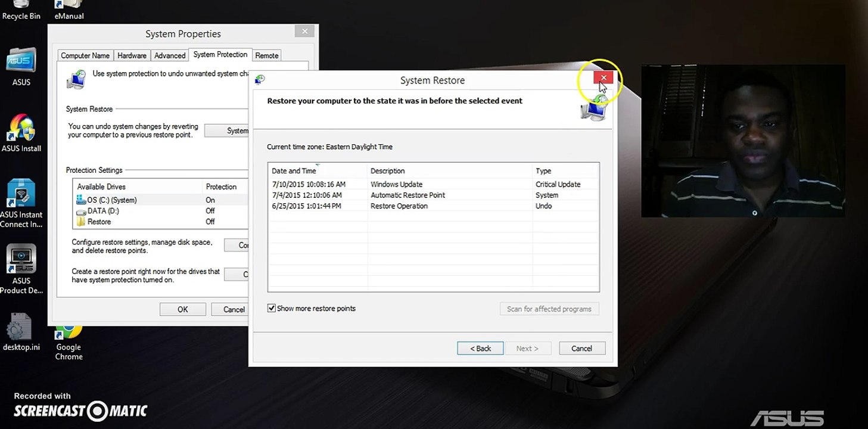868x429 pixels.
Task: Close the System Properties window
Action: point(305,31)
